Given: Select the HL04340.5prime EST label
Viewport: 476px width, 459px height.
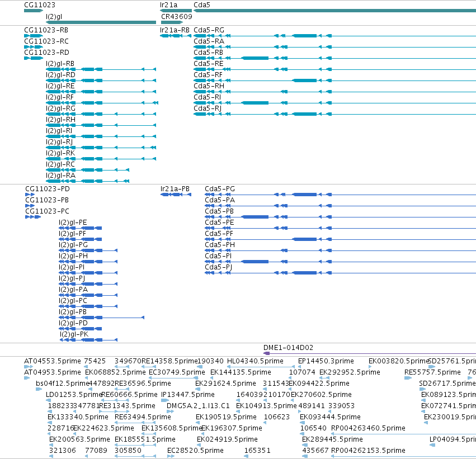Looking at the screenshot, I should tap(255, 361).
